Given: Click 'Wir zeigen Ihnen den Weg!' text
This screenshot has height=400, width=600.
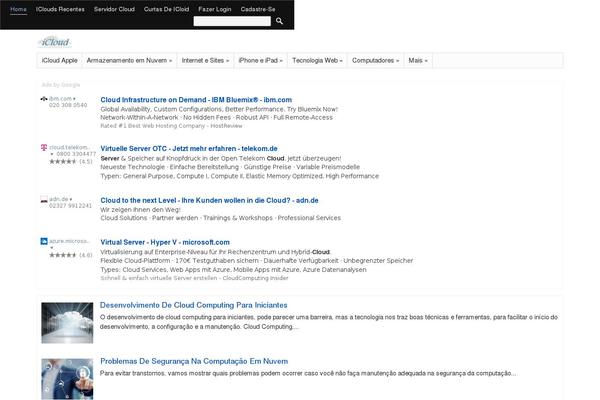Looking at the screenshot, I should point(140,210).
